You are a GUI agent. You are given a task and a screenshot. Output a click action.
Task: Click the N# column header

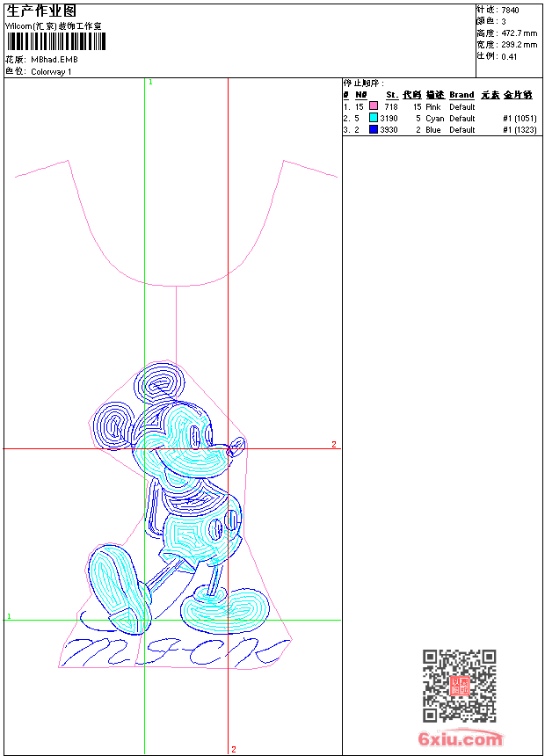point(360,95)
